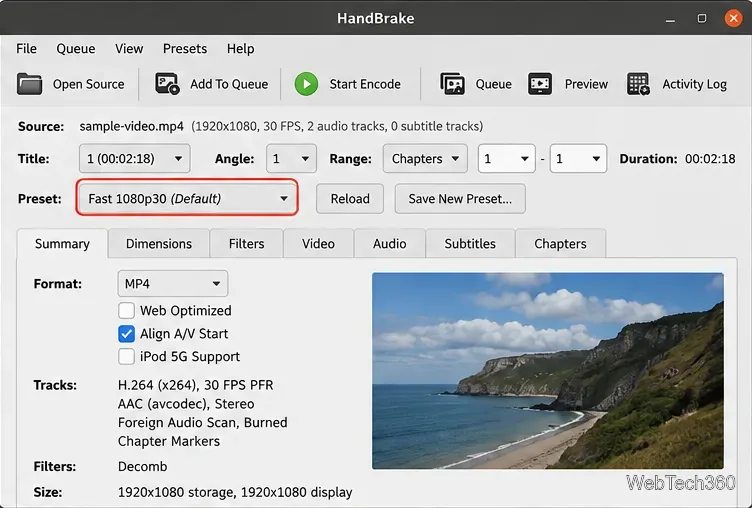Open the Help menu
Image resolution: width=752 pixels, height=508 pixels.
[x=241, y=48]
